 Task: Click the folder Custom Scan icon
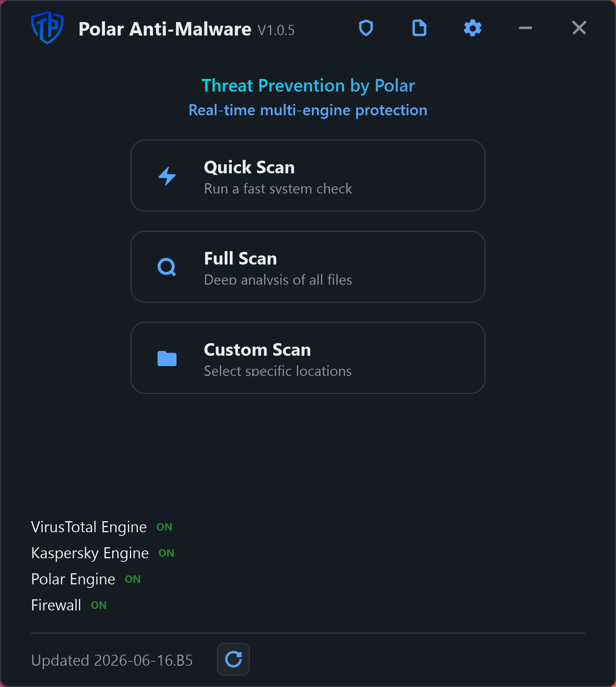pos(167,359)
